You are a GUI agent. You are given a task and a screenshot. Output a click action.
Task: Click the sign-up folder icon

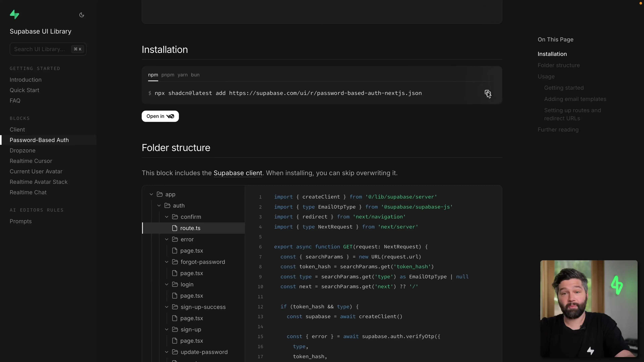point(175,329)
